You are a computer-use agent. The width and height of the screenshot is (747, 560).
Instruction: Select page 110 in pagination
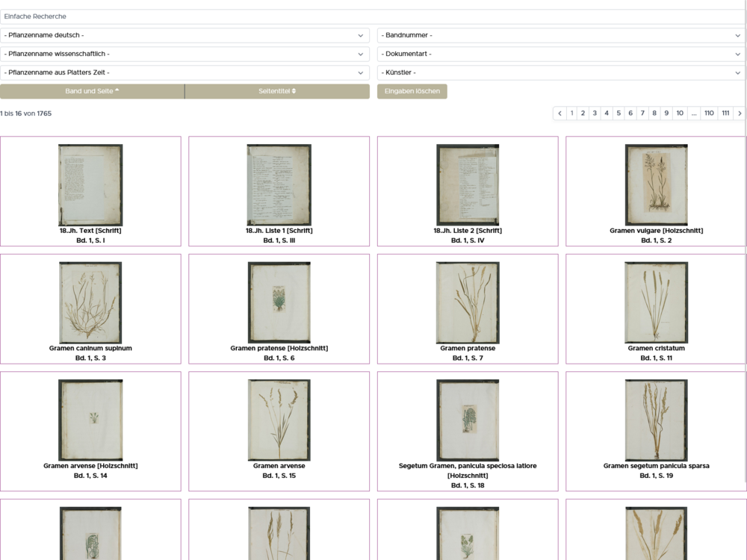(709, 113)
